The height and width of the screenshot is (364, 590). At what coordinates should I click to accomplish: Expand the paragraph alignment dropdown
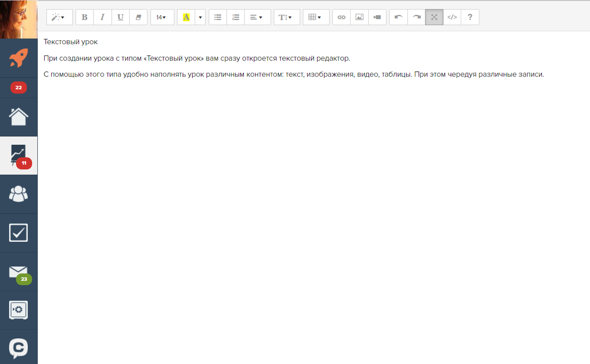click(256, 17)
